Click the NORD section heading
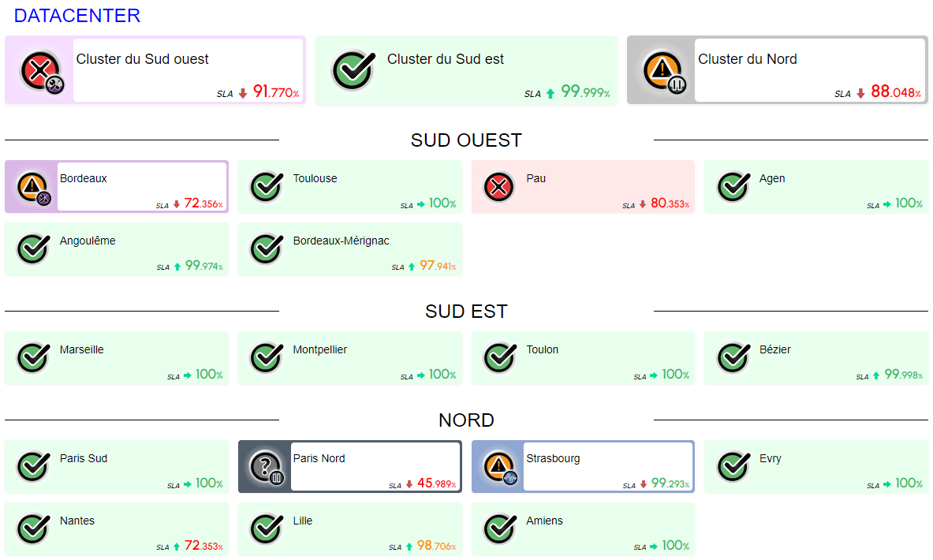This screenshot has height=560, width=933. point(466,420)
